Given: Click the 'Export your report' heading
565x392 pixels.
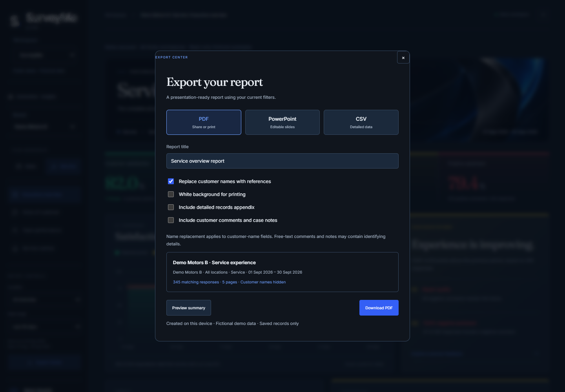Looking at the screenshot, I should (215, 82).
